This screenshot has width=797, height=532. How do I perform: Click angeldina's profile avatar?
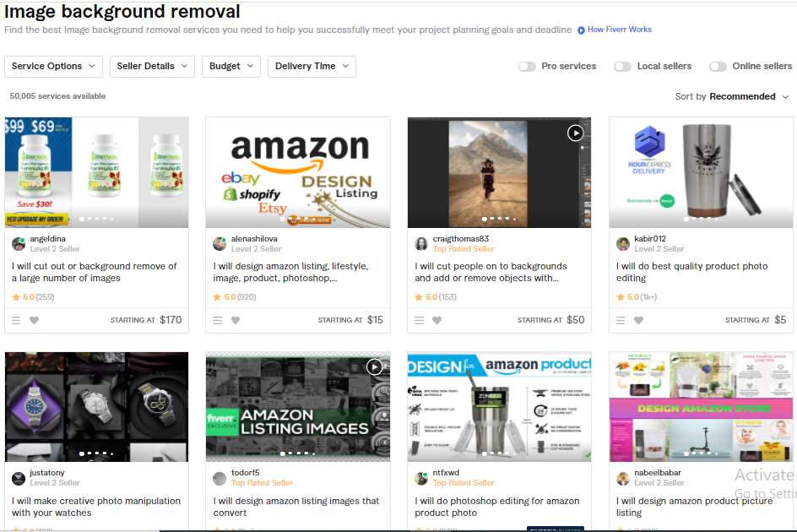[19, 243]
